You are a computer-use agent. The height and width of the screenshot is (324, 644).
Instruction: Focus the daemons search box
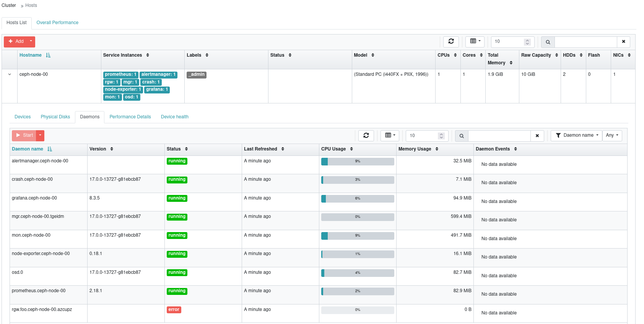pos(499,136)
